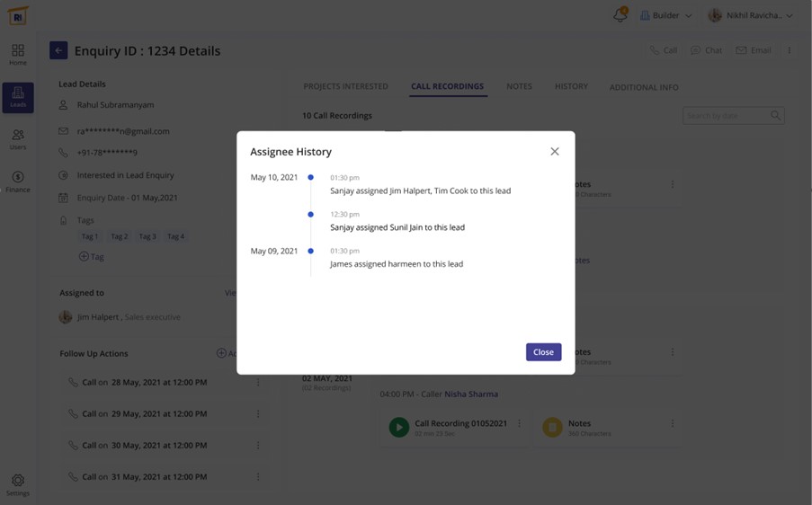Start a Chat from the header
The width and height of the screenshot is (812, 505).
pos(706,50)
